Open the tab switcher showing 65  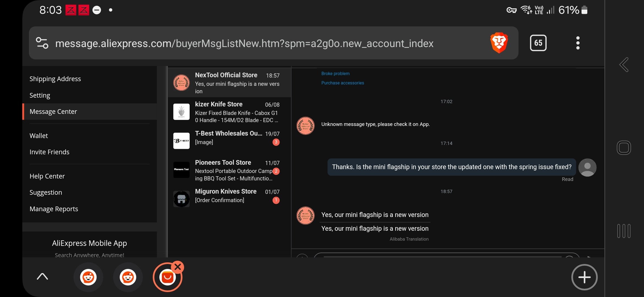pos(538,43)
